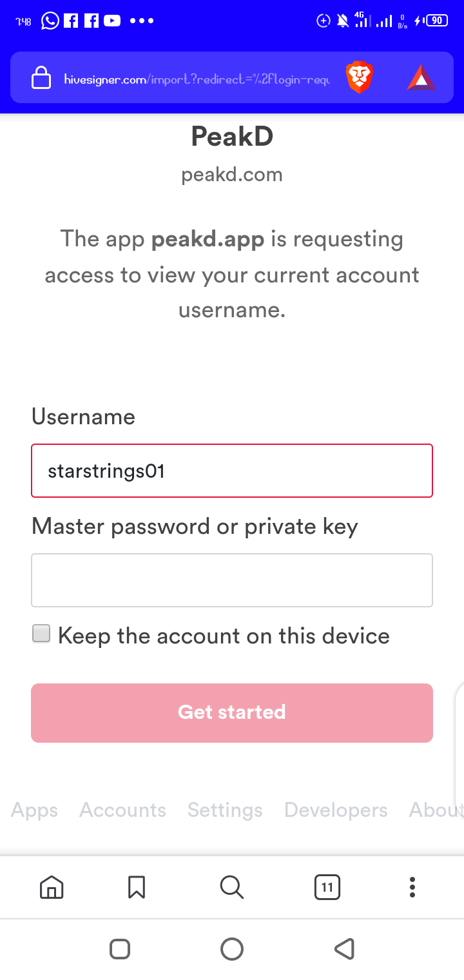Tap YouTube notification icon in status bar
464x980 pixels.
[x=112, y=21]
